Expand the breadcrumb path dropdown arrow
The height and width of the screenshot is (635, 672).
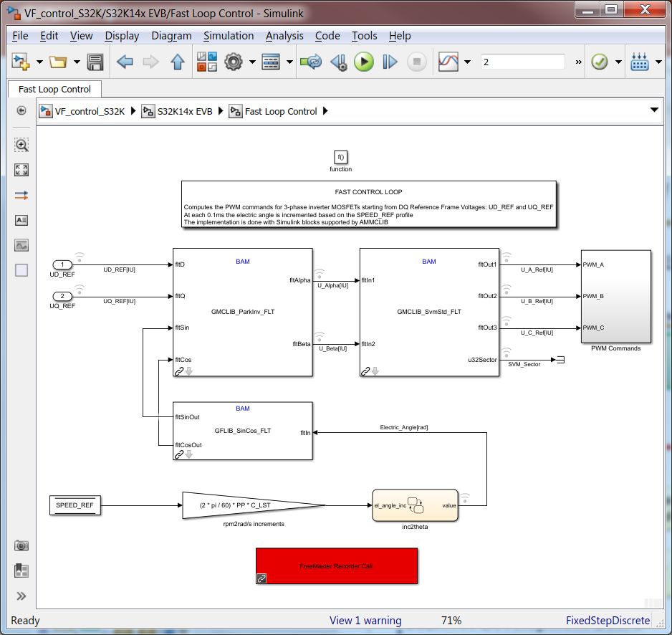pos(654,110)
